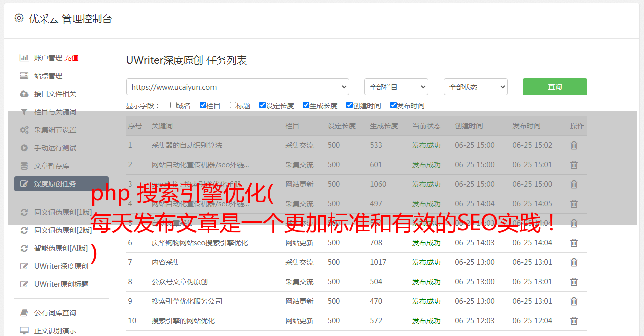The image size is (644, 336).
Task: Click the keyword 搜索引擎优化服务公司
Action: click(187, 301)
